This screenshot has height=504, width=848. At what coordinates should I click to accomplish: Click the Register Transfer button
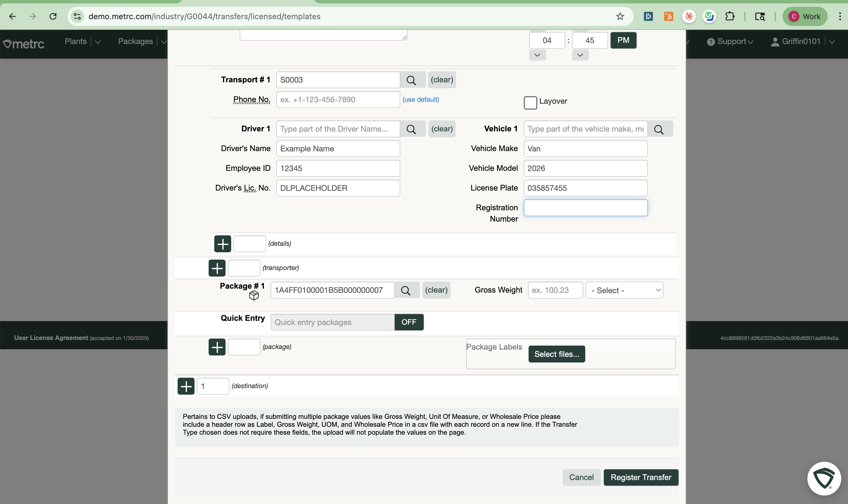641,478
